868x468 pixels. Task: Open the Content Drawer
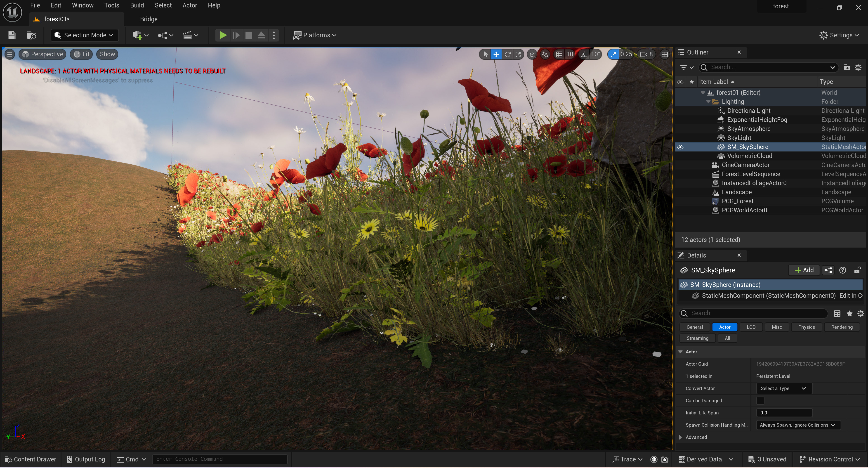(x=31, y=459)
